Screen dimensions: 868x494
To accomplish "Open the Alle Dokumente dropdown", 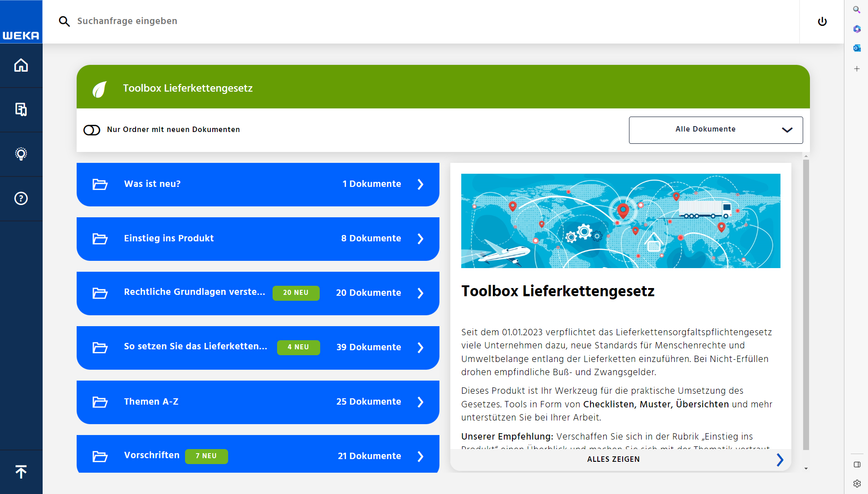I will click(x=716, y=130).
